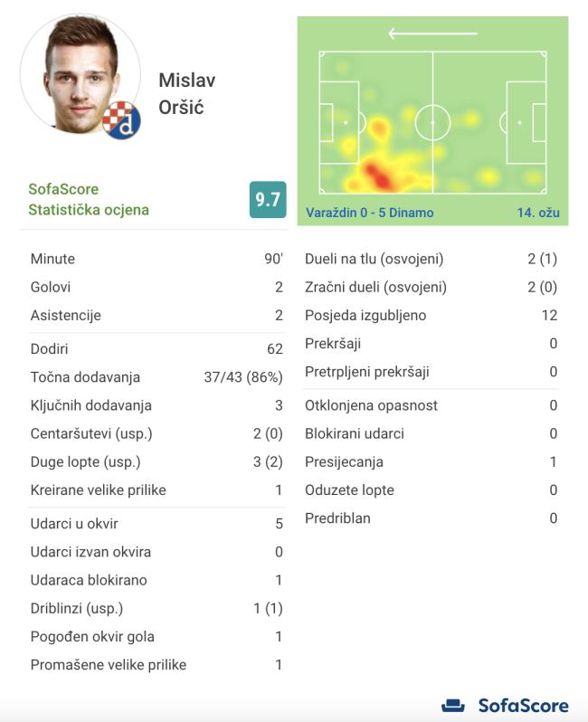The width and height of the screenshot is (588, 722).
Task: Click the attack direction arrow above pitch
Action: tap(432, 34)
